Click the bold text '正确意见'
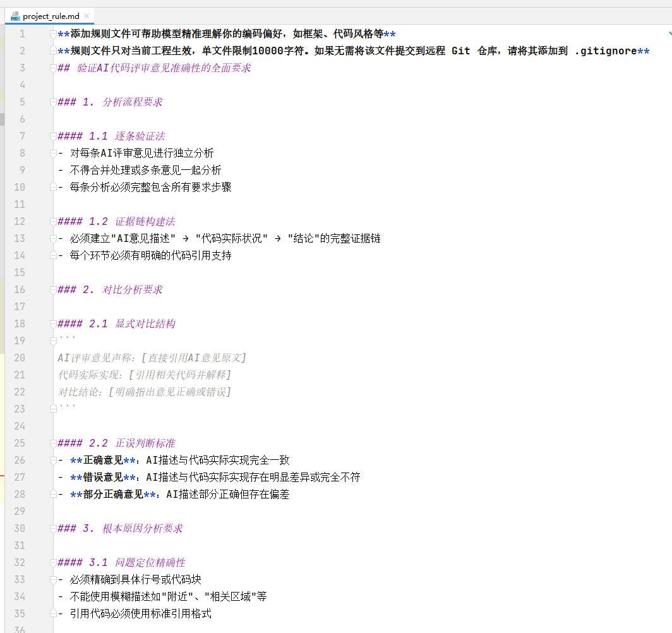This screenshot has height=633, width=672. point(103,461)
